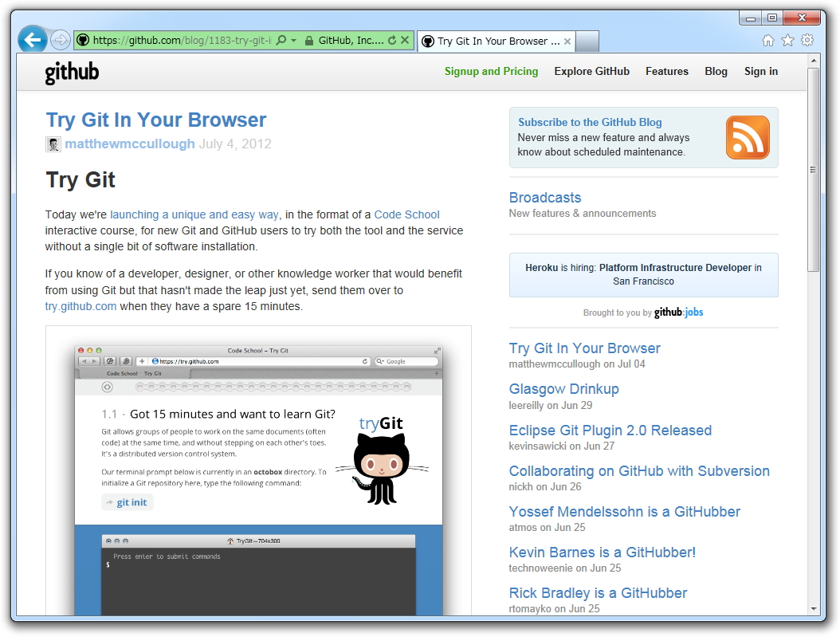Open the Blog navigation menu item

[x=716, y=71]
